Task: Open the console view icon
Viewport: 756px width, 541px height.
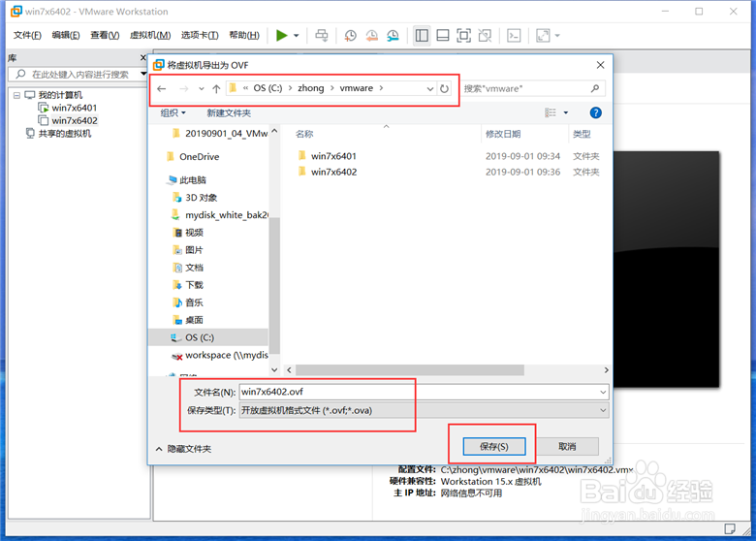Action: (x=514, y=35)
